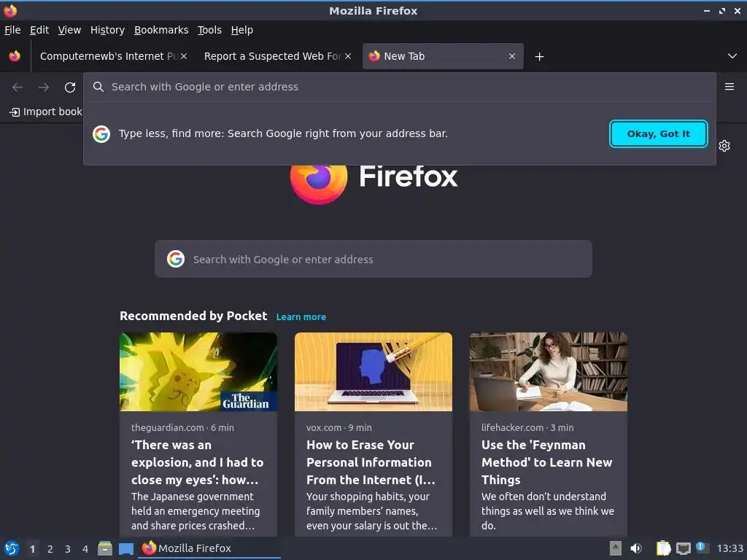747x560 pixels.
Task: Click the Google icon in page search box
Action: point(176,259)
